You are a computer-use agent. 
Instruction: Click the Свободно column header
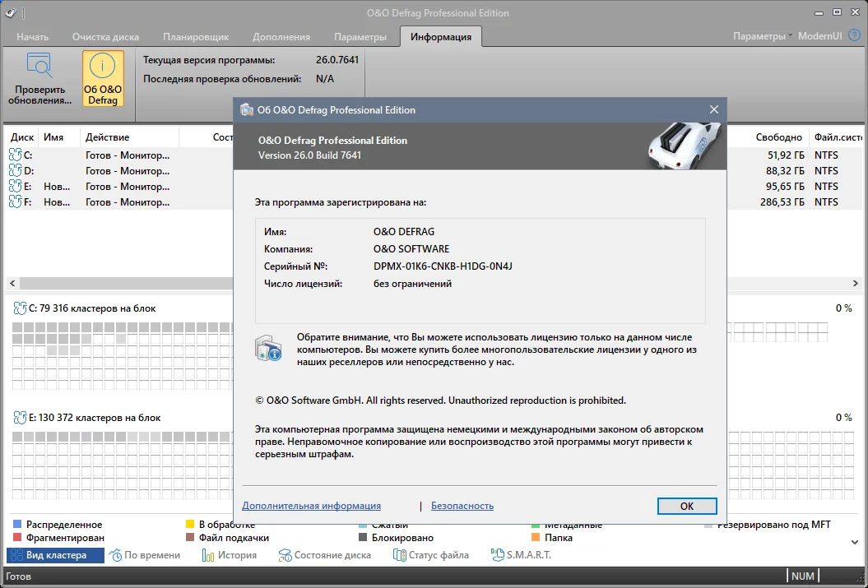click(779, 137)
